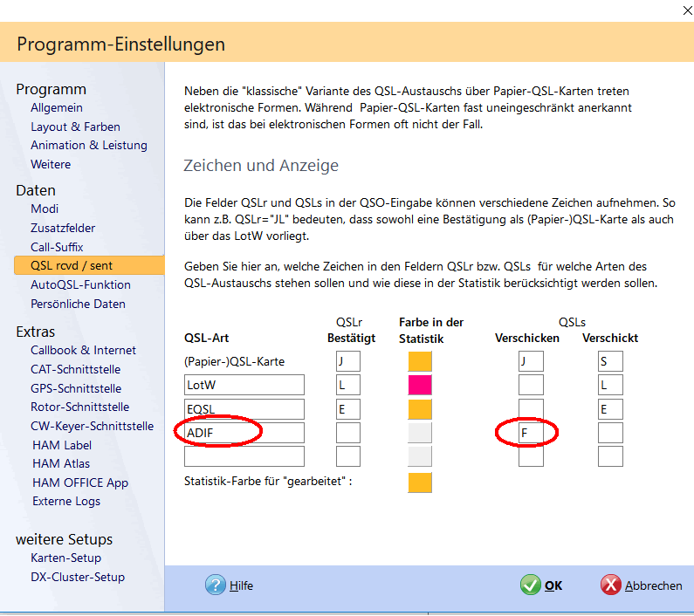
Task: Open Karten-Setup
Action: tap(66, 558)
